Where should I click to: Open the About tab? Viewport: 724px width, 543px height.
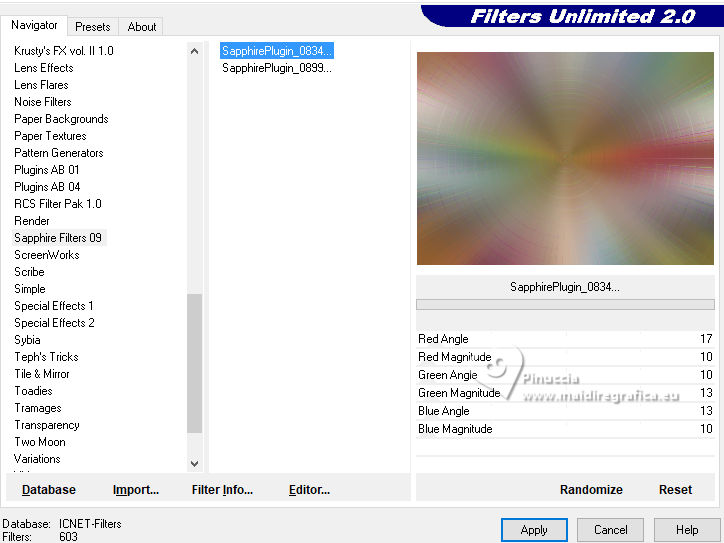[x=142, y=27]
